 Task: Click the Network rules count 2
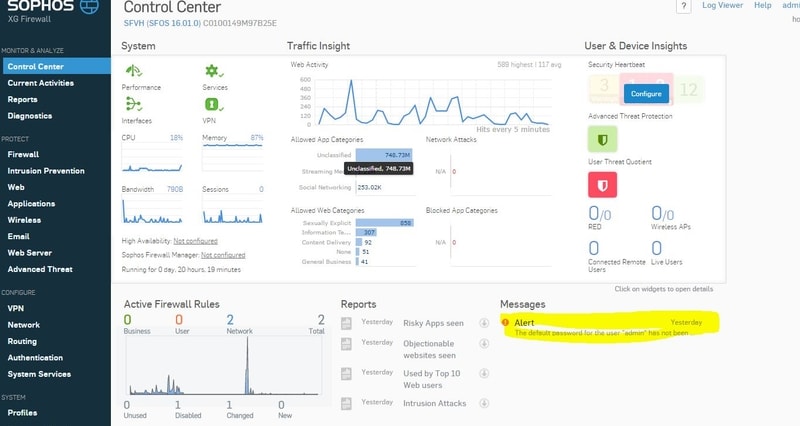click(230, 320)
